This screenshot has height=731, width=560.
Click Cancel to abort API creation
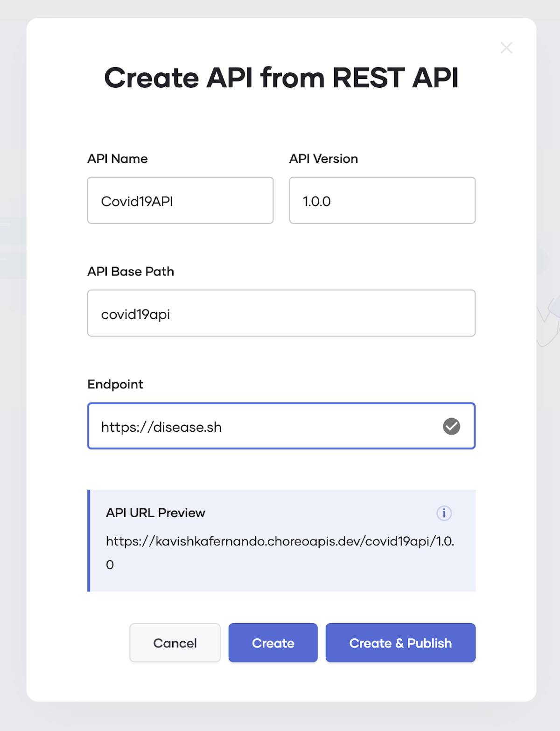pos(175,643)
